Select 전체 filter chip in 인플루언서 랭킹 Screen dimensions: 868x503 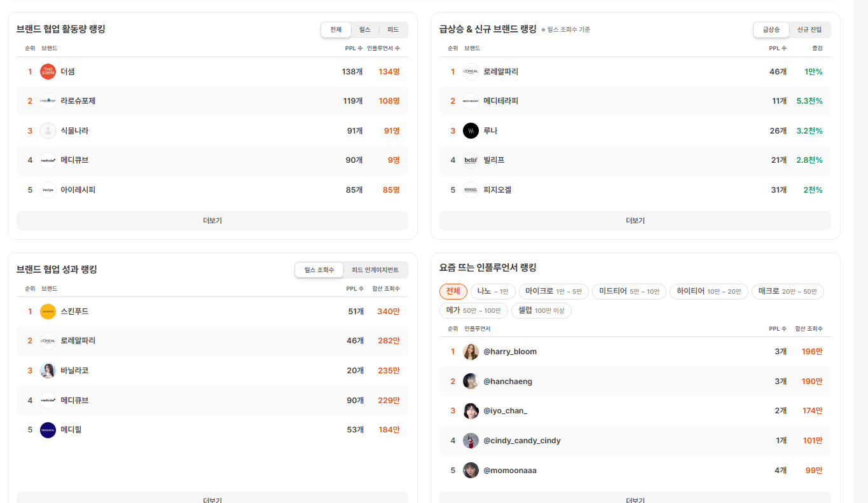coord(453,291)
